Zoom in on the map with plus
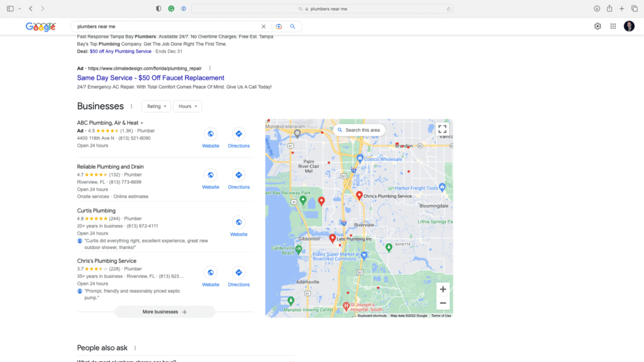This screenshot has width=644, height=362. 443,289
